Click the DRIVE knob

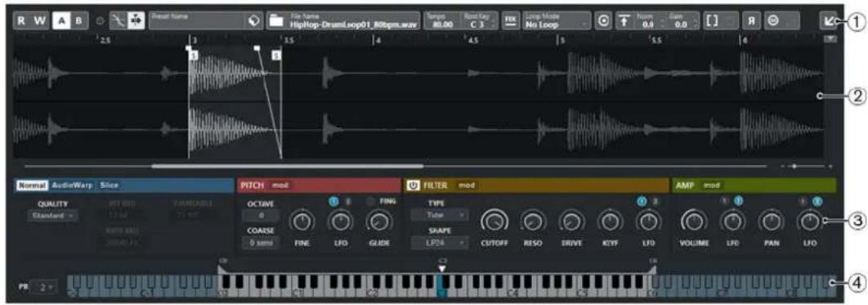click(570, 222)
